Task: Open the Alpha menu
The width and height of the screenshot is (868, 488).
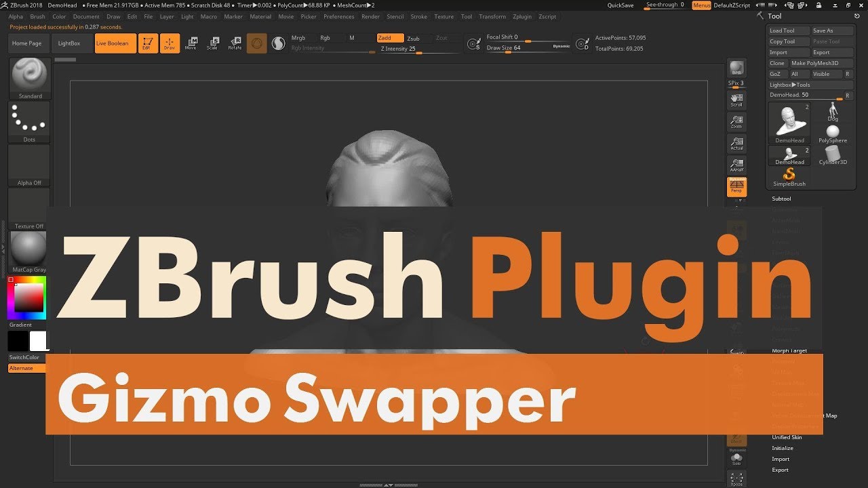Action: click(x=15, y=16)
